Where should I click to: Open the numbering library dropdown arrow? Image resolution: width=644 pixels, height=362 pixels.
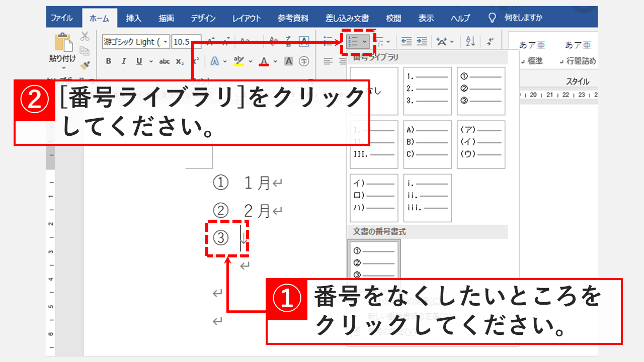(365, 42)
